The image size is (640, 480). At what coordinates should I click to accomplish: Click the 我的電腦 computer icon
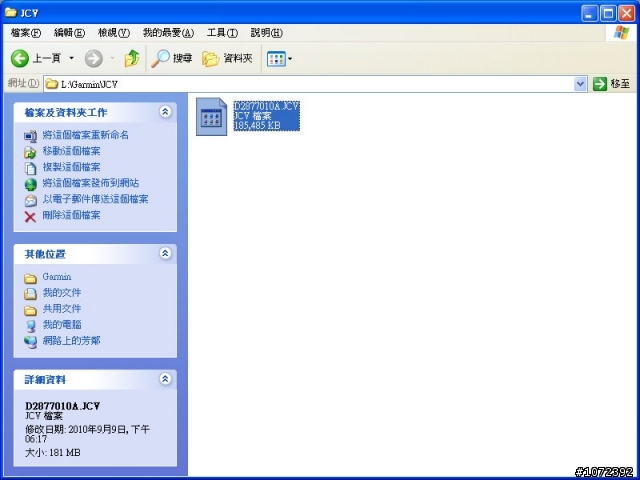tap(30, 326)
